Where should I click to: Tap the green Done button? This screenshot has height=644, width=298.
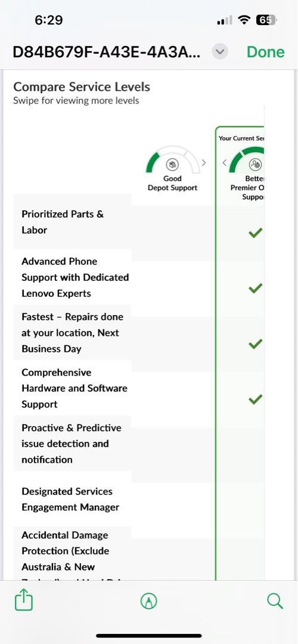pos(266,52)
